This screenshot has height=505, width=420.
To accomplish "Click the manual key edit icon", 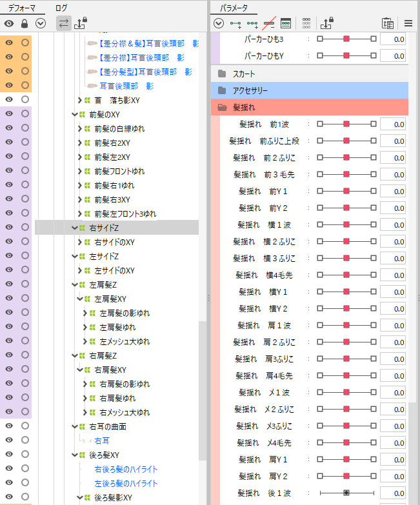I will (x=286, y=23).
